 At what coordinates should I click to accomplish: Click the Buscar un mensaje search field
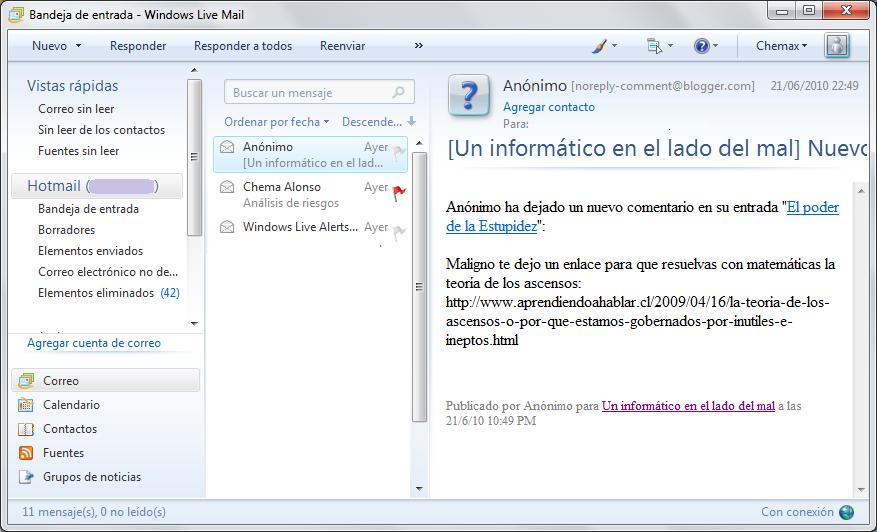pyautogui.click(x=319, y=92)
